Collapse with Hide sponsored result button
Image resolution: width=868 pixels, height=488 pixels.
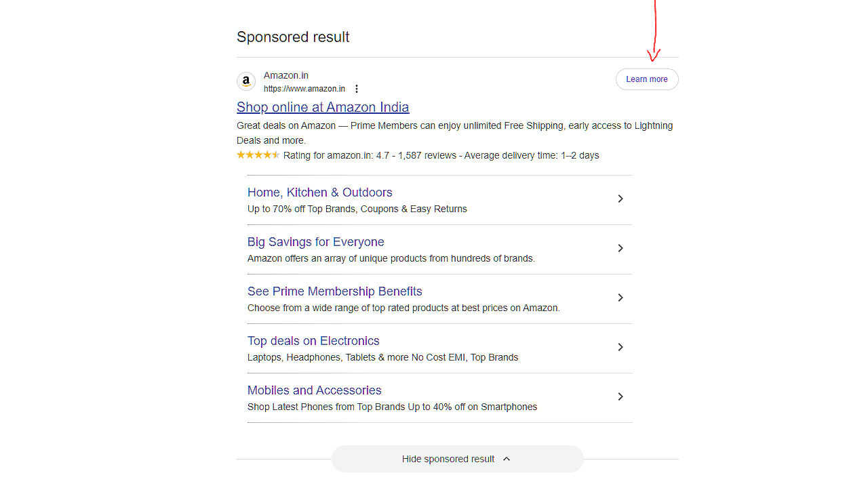448,459
